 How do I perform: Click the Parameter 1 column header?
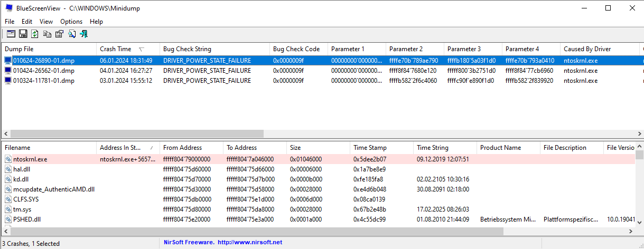[357, 49]
